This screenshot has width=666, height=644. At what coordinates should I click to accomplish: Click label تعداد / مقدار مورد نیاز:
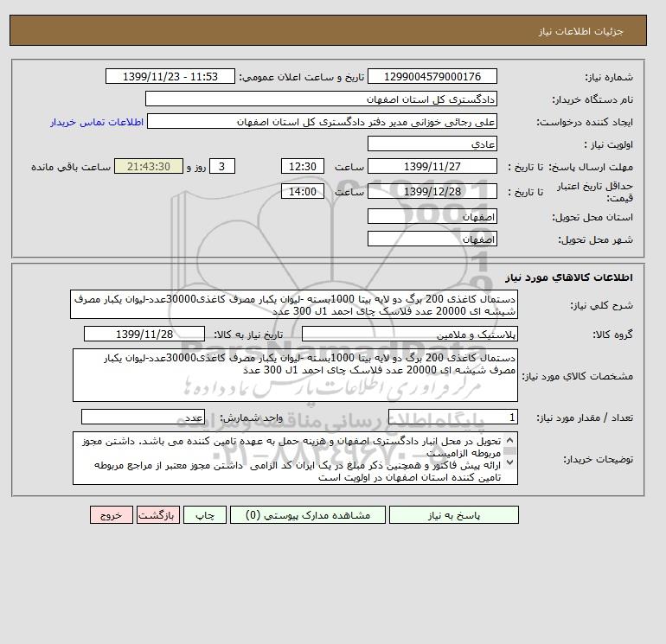tap(585, 418)
